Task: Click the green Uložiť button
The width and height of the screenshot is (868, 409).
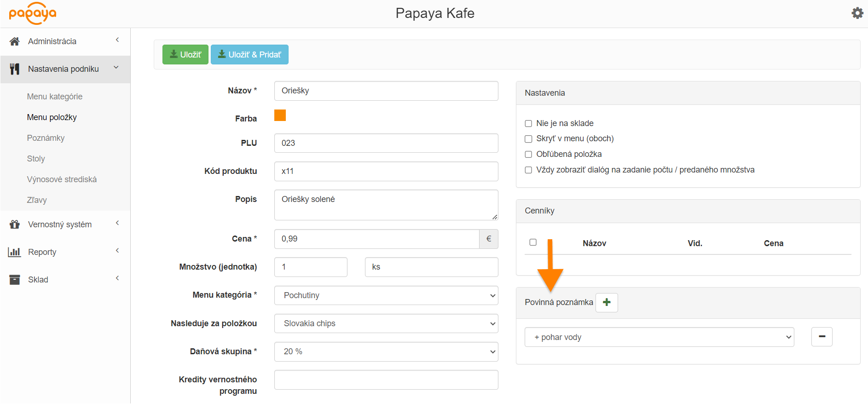Action: [x=185, y=55]
